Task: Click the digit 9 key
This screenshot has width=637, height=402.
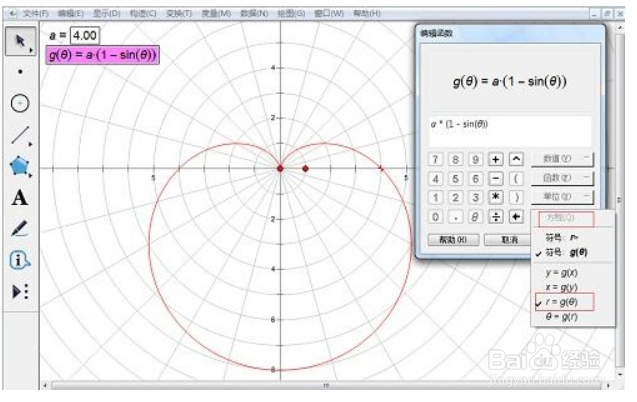Action: click(475, 159)
